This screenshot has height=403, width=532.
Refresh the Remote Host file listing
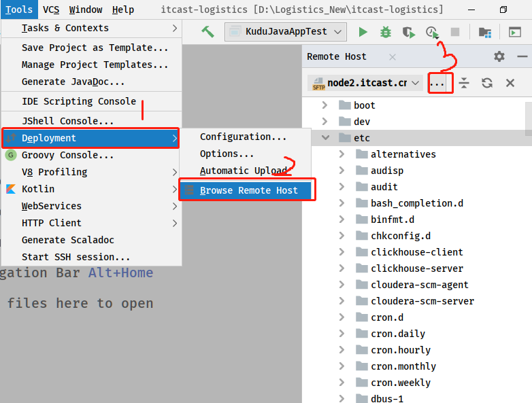(x=487, y=83)
